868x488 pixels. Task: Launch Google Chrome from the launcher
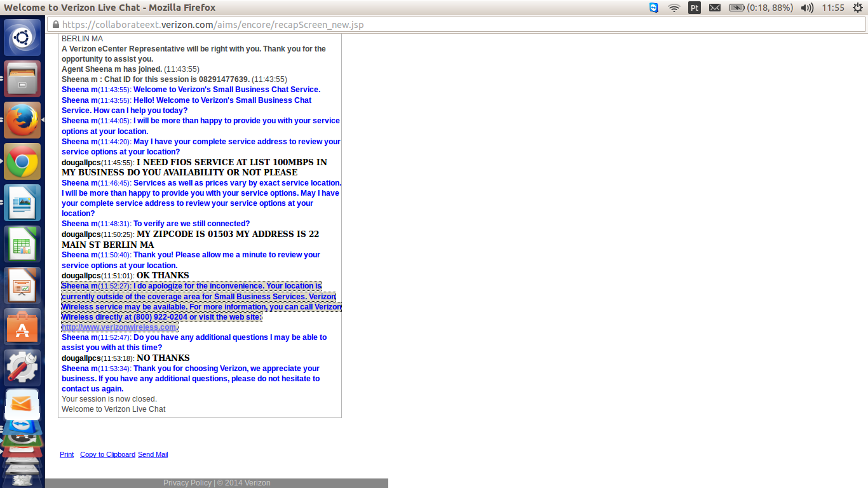coord(22,161)
